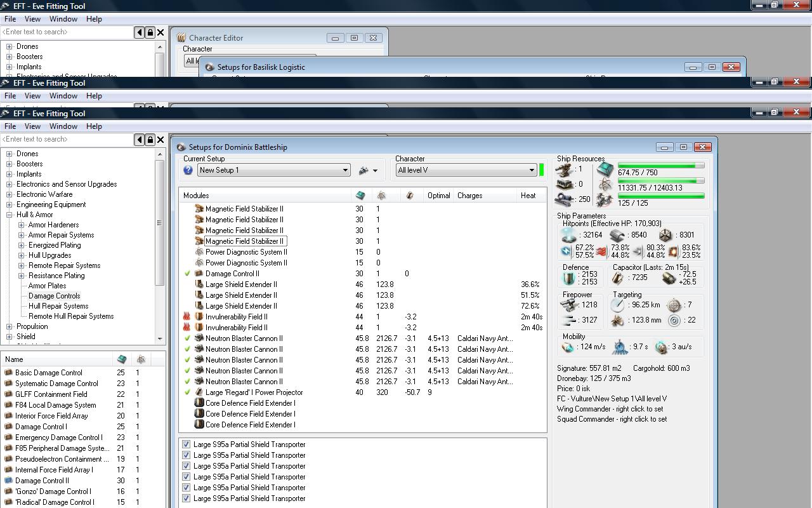The width and height of the screenshot is (812, 508).
Task: Collapse the search panel with the arrow in the frontmost EFT window
Action: click(x=140, y=139)
